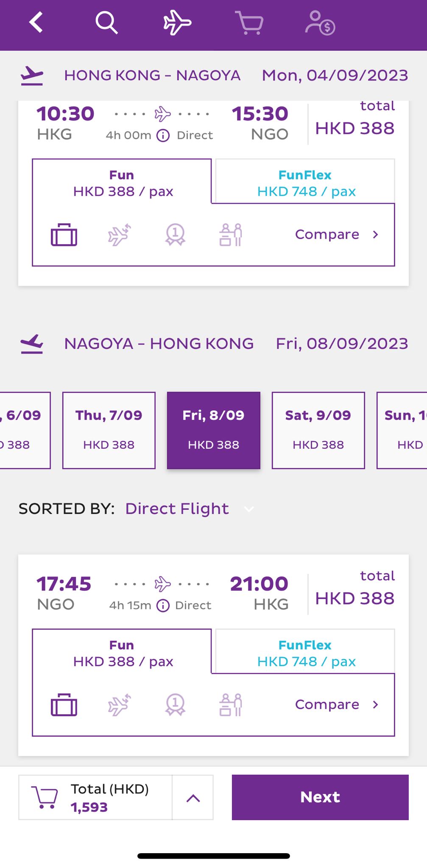Tap the back arrow icon
The image size is (427, 868).
tap(36, 22)
